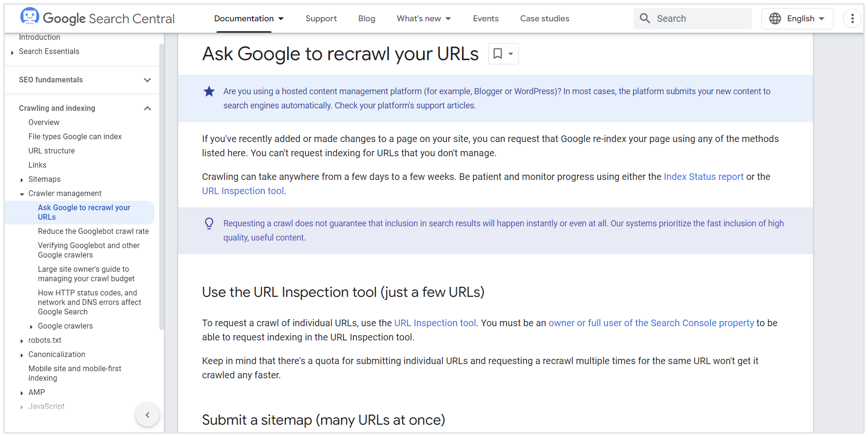Collapse the Crawling and indexing section

[147, 108]
